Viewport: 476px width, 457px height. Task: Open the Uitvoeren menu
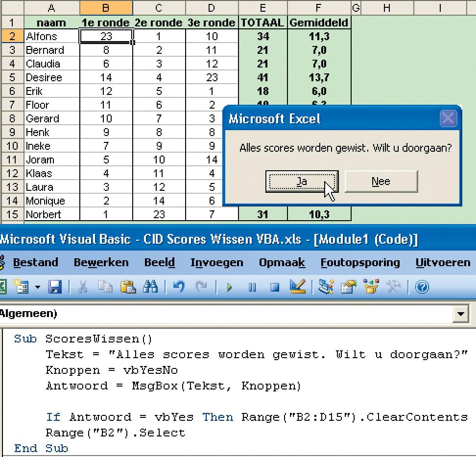tap(443, 262)
